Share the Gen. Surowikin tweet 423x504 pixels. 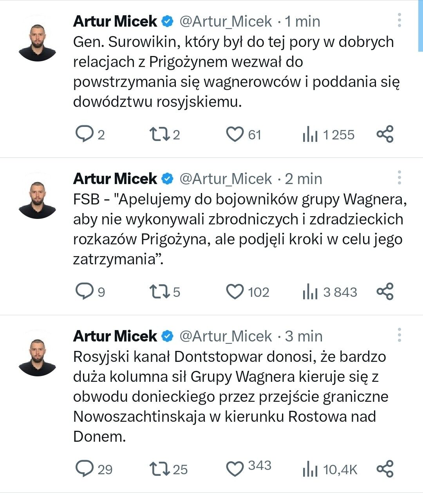click(385, 134)
